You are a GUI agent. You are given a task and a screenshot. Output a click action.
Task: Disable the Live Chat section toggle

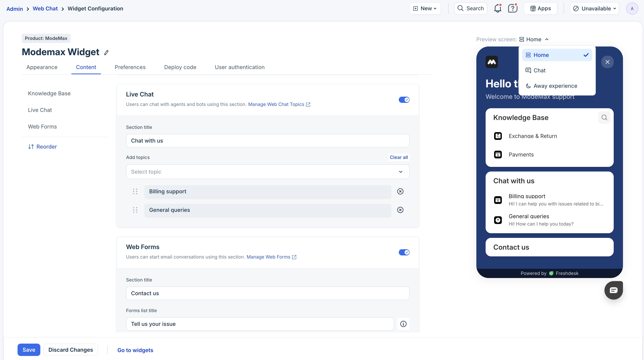tap(404, 100)
